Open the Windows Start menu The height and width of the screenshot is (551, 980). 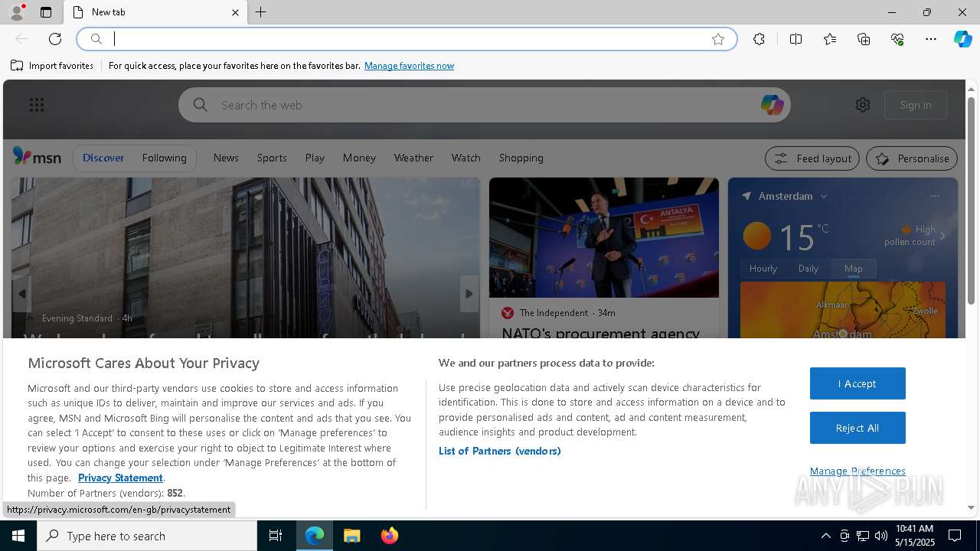[18, 536]
